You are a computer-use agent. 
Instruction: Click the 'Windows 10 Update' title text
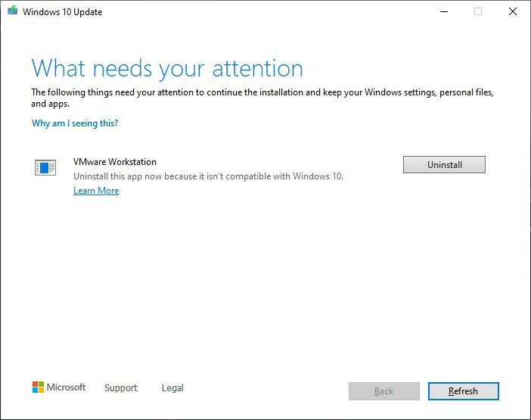tap(62, 12)
